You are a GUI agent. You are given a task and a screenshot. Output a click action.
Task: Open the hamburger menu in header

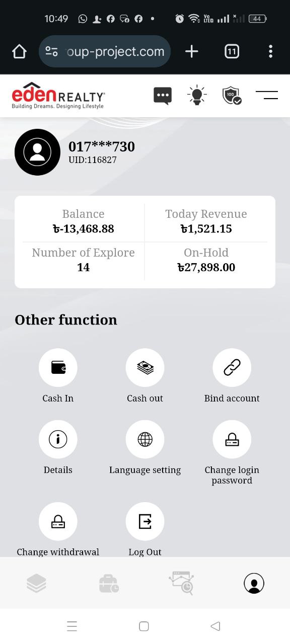[267, 95]
